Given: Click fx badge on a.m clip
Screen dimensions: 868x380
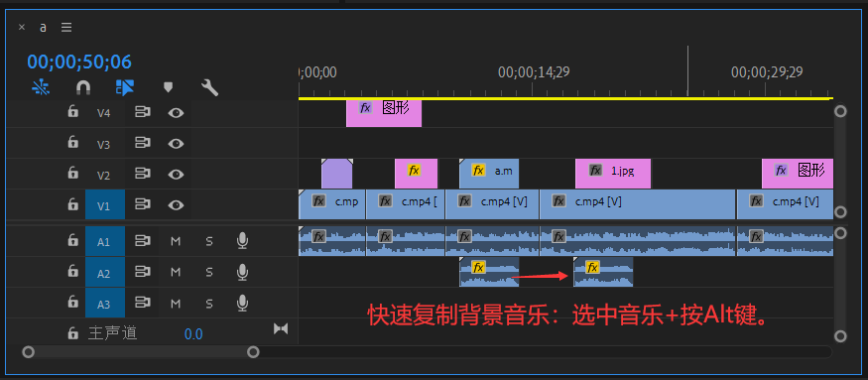Looking at the screenshot, I should click(478, 170).
